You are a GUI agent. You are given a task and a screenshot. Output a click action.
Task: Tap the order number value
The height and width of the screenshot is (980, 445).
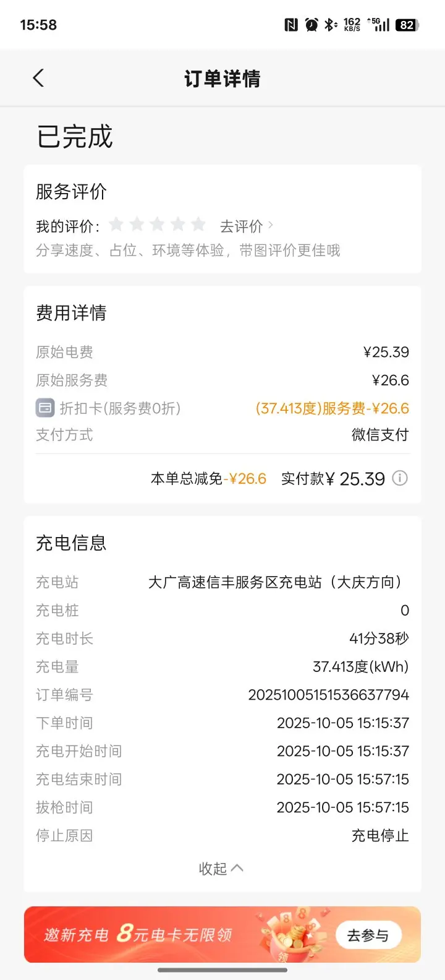tap(328, 695)
